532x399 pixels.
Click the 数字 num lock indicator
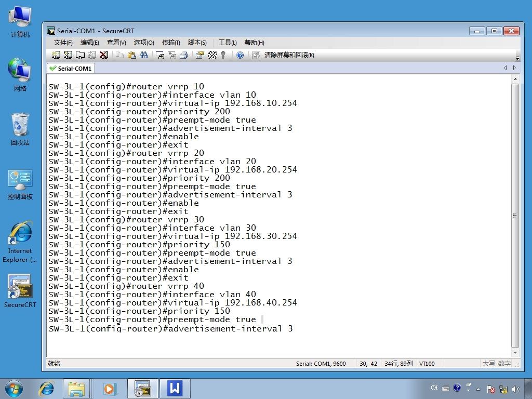tap(504, 364)
